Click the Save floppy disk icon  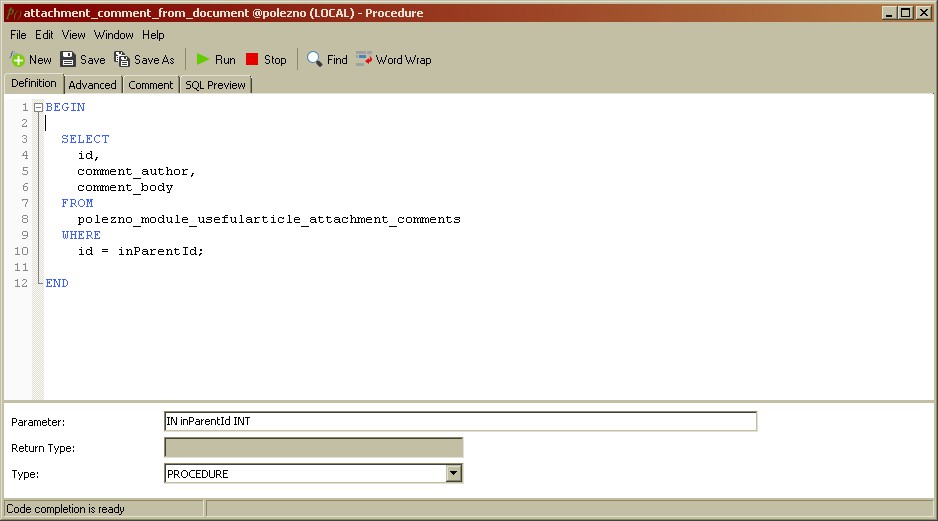click(x=68, y=59)
